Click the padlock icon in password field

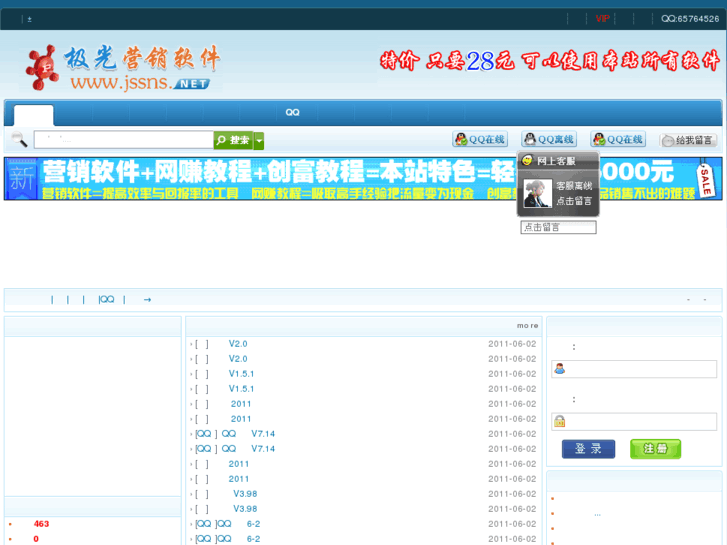tap(560, 421)
